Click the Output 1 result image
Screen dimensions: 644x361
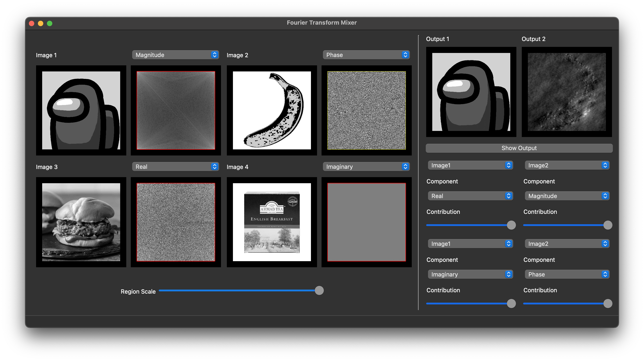tap(471, 92)
